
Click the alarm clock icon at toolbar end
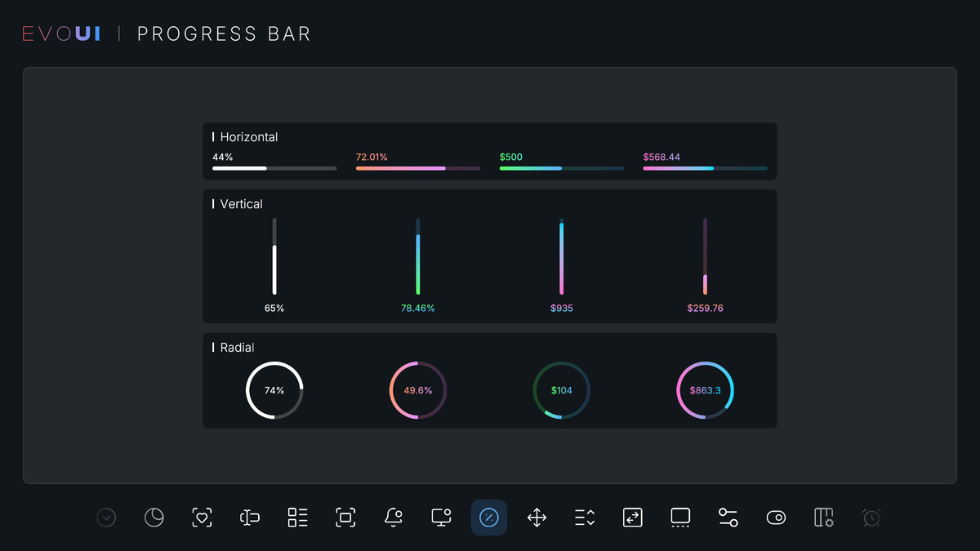[871, 518]
